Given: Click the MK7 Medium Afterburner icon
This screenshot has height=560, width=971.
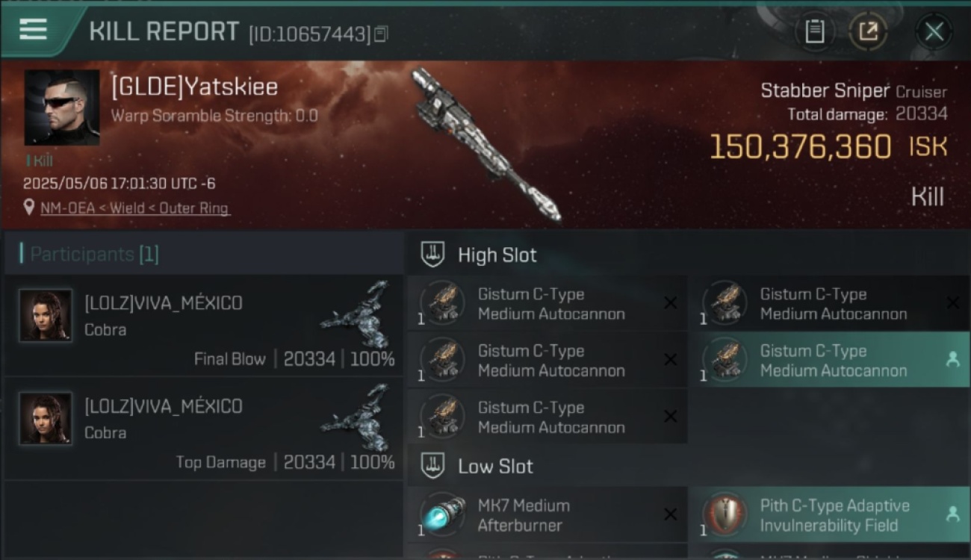Looking at the screenshot, I should tap(442, 514).
